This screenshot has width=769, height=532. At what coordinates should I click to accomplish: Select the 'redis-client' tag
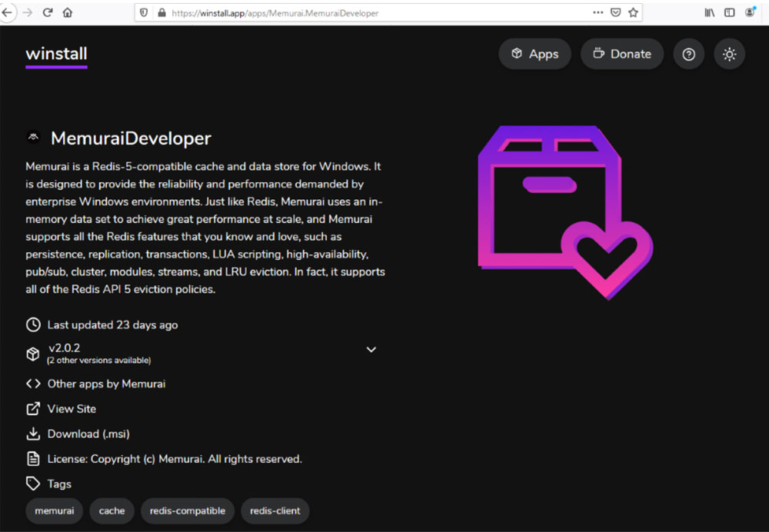point(275,510)
